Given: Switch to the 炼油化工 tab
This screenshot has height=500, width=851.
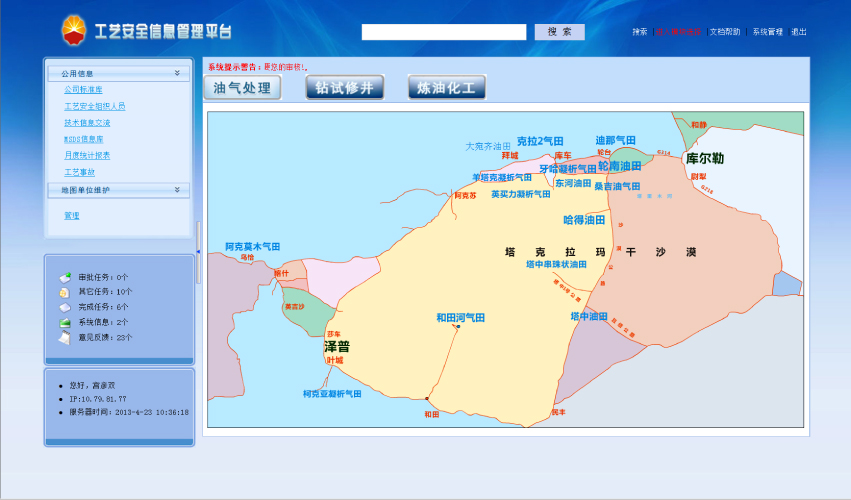Looking at the screenshot, I should [x=446, y=88].
